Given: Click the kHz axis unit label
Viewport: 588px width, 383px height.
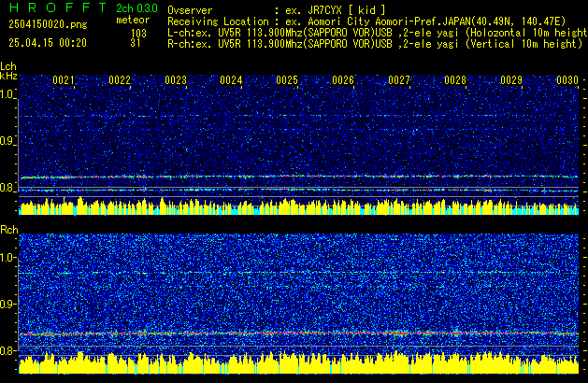Looking at the screenshot, I should [x=8, y=76].
